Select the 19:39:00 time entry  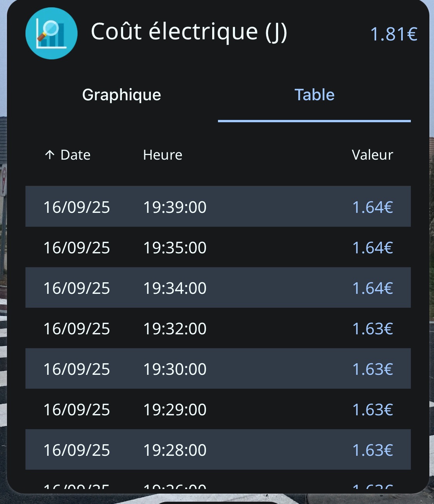(x=175, y=207)
